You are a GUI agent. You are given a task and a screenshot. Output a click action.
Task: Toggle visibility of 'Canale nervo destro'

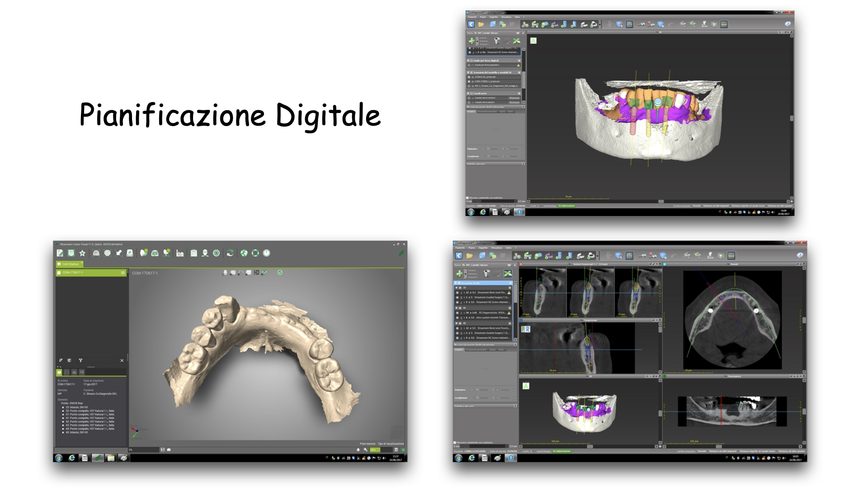pyautogui.click(x=469, y=103)
